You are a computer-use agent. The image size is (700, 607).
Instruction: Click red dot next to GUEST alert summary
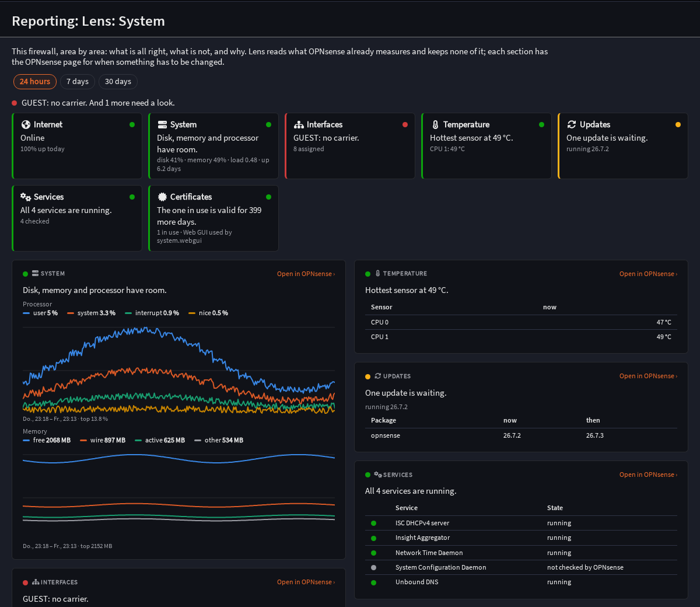pyautogui.click(x=15, y=103)
